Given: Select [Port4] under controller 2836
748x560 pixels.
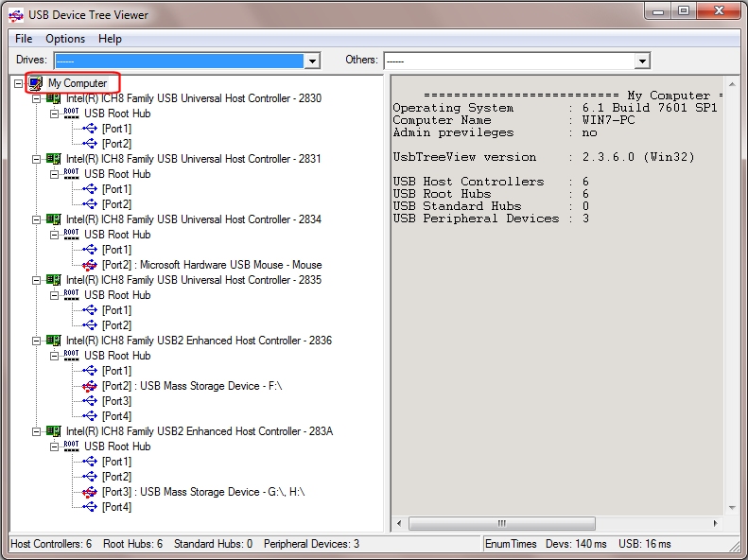Looking at the screenshot, I should pos(116,417).
